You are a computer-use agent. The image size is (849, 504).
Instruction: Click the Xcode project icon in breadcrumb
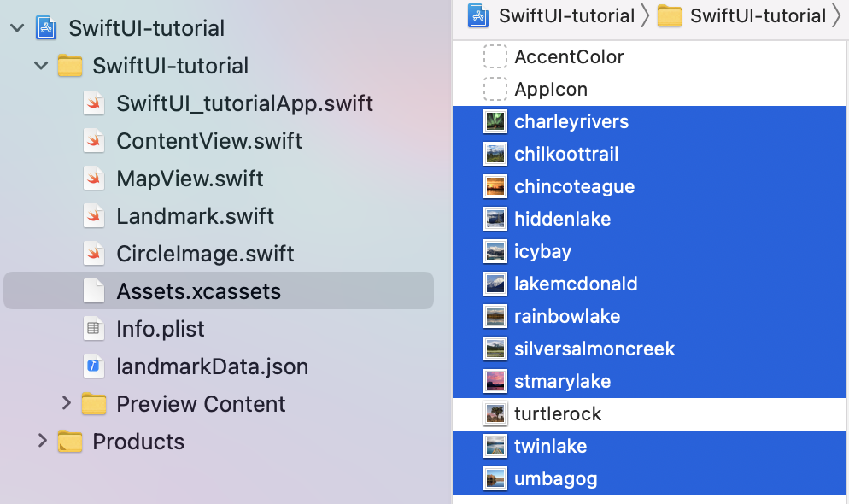pyautogui.click(x=478, y=15)
